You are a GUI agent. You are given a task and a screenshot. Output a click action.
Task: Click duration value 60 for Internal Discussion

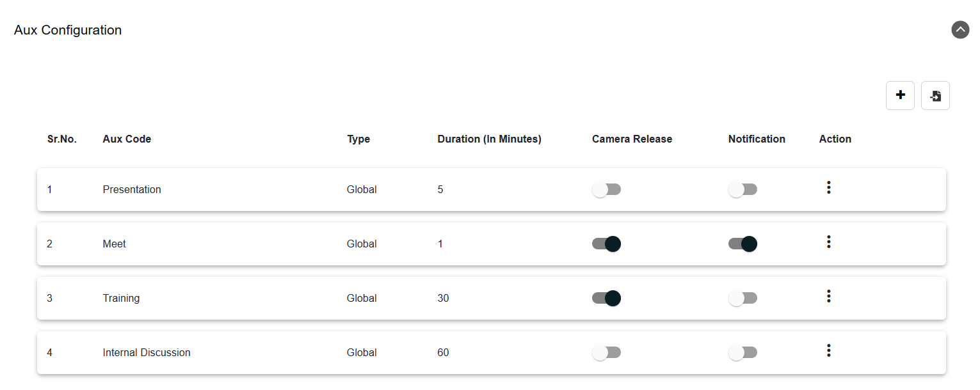443,352
